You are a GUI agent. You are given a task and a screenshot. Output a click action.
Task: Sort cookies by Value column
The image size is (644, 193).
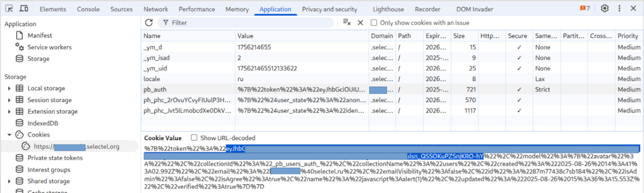click(x=302, y=36)
